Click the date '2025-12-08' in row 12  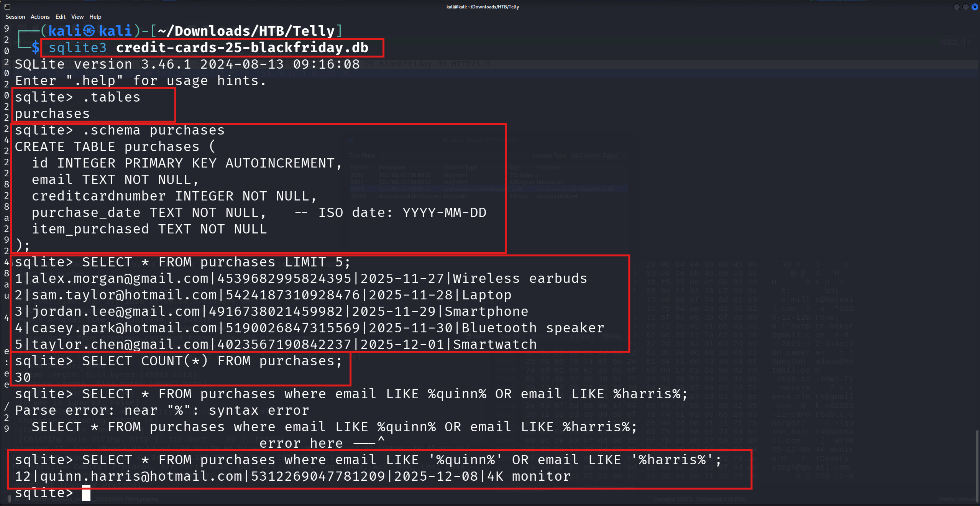tap(436, 476)
